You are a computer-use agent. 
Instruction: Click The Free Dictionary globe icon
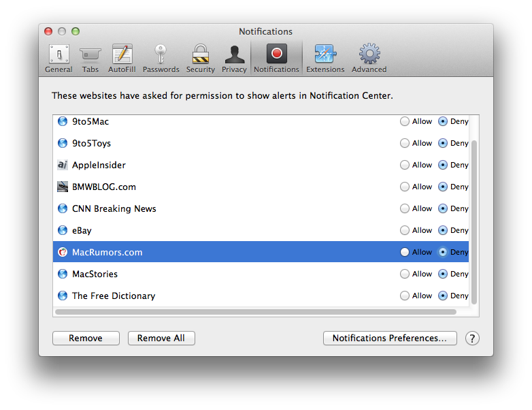tap(63, 296)
